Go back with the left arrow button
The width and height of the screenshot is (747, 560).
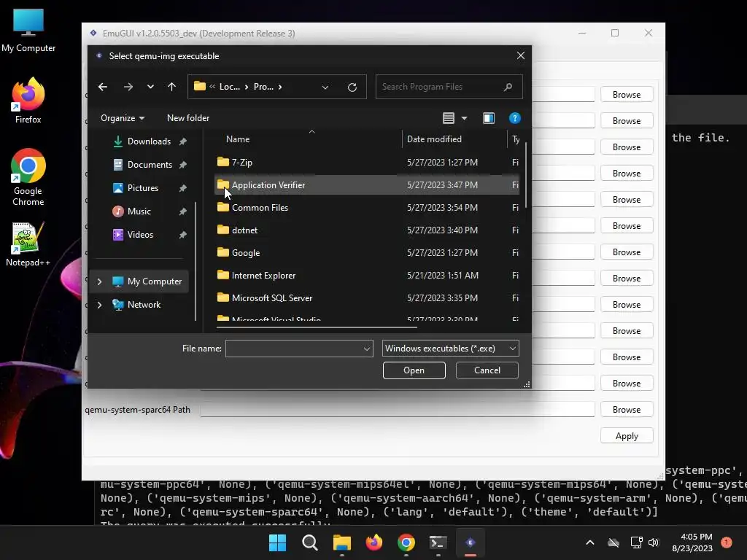tap(102, 87)
